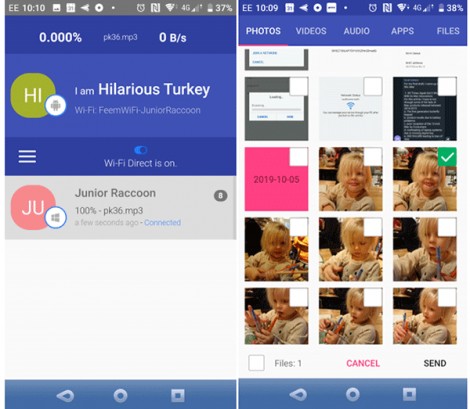Tap the Android badge on HI avatar
Screen dimensions: 470x409
[56, 105]
